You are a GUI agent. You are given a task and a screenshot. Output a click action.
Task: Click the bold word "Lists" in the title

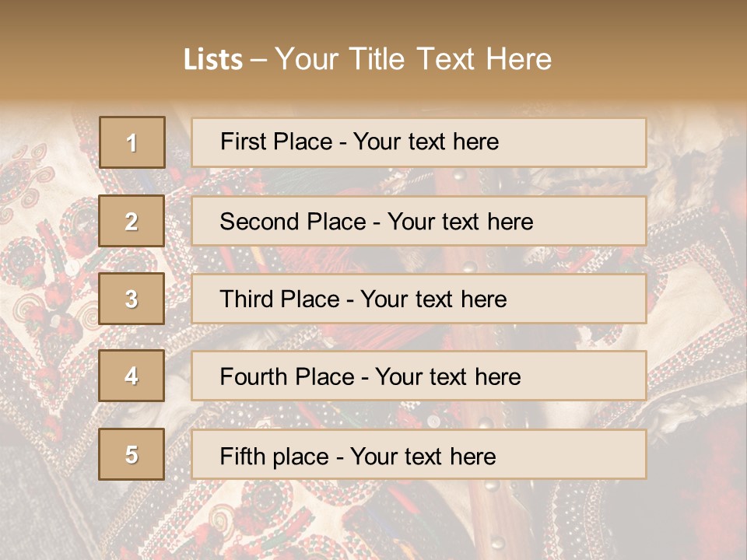[x=212, y=60]
